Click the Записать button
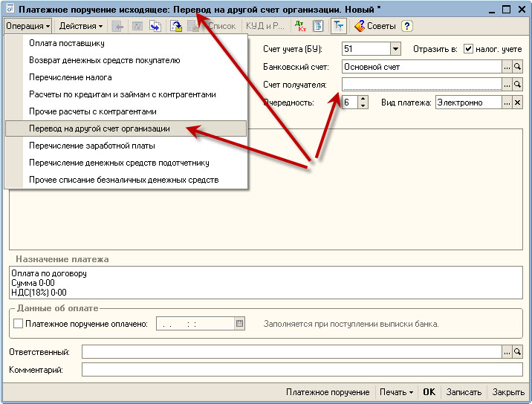The width and height of the screenshot is (532, 404). [464, 392]
